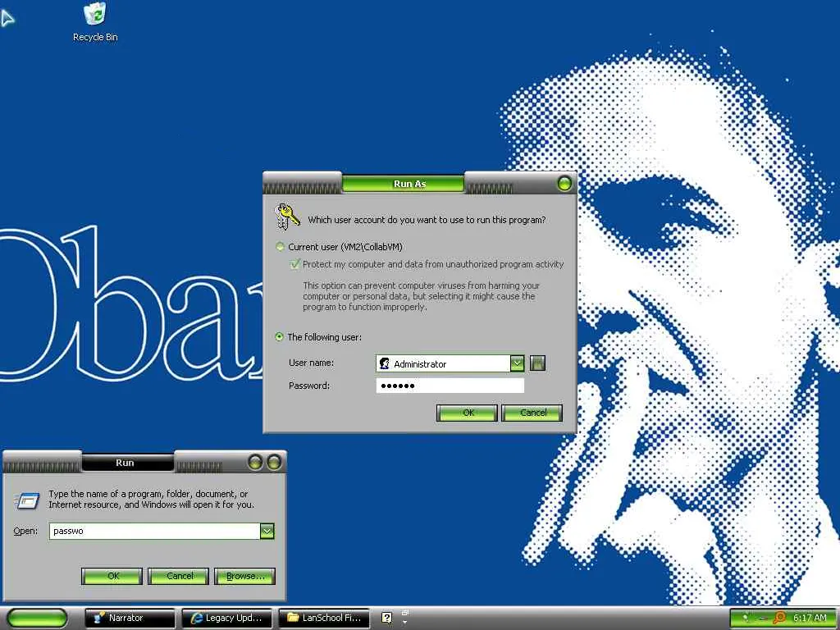
Task: Click the Open text field in Run
Action: click(x=154, y=531)
